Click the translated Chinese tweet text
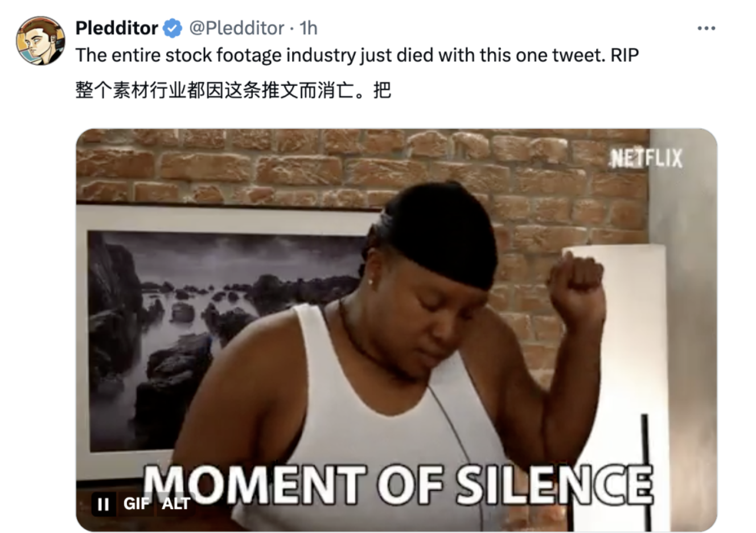Viewport: 756px width, 533px height. [x=233, y=90]
